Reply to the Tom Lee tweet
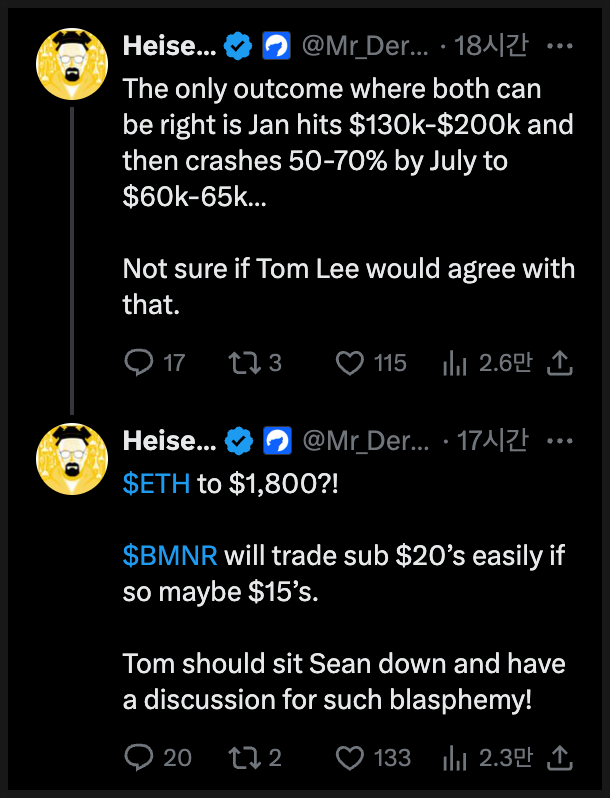This screenshot has height=798, width=610. tap(138, 362)
